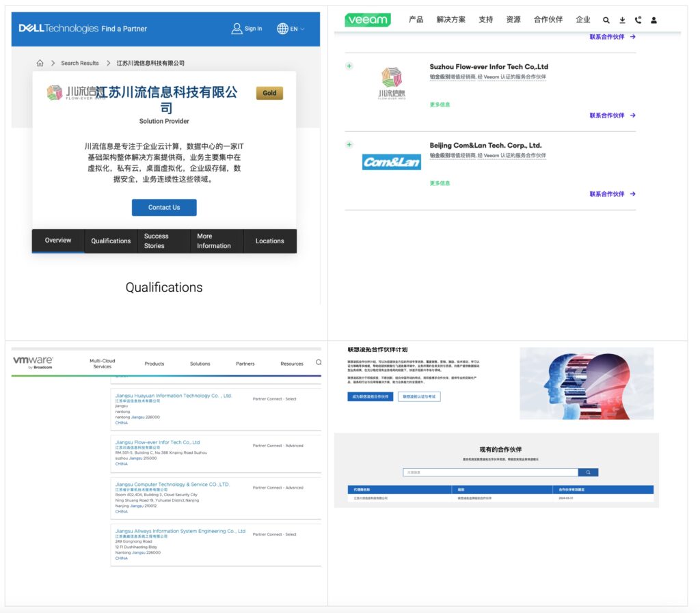Click the 联系合作伙伴 link below the Veeam navigation bar
700x613 pixels.
[x=612, y=37]
